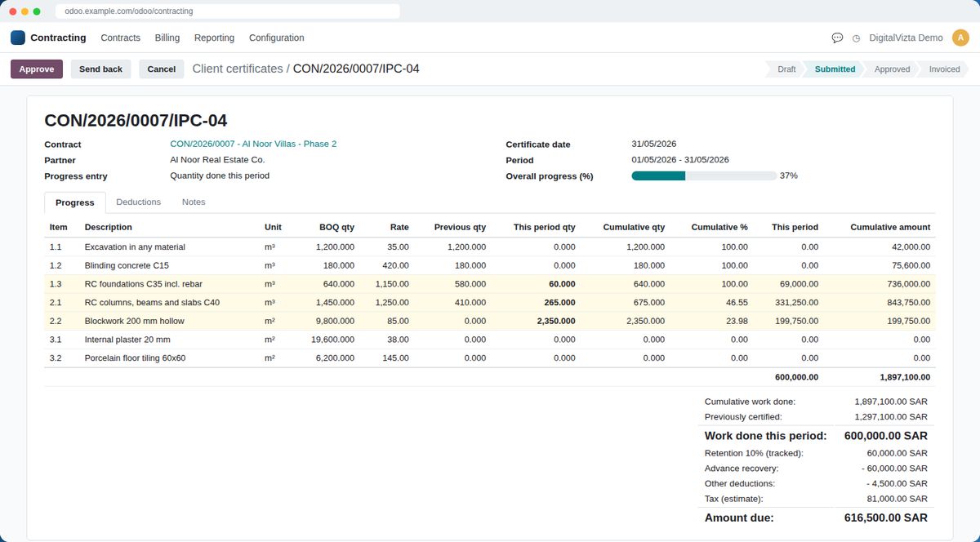
Task: Approve the certificate
Action: point(37,69)
